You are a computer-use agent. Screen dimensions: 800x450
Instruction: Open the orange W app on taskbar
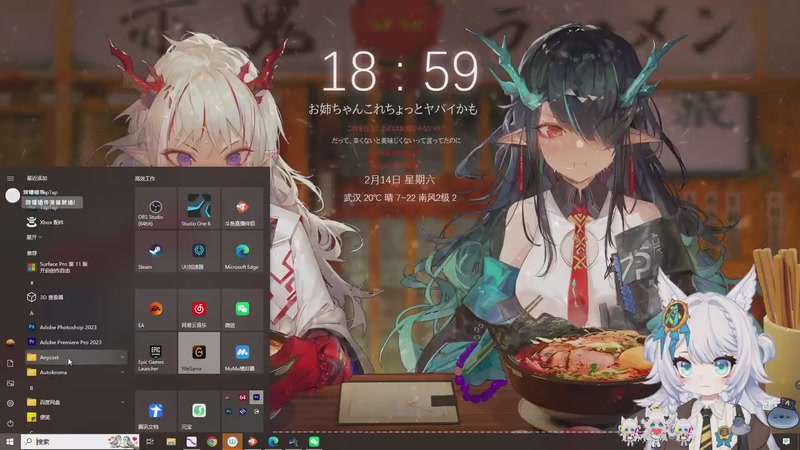click(x=232, y=441)
